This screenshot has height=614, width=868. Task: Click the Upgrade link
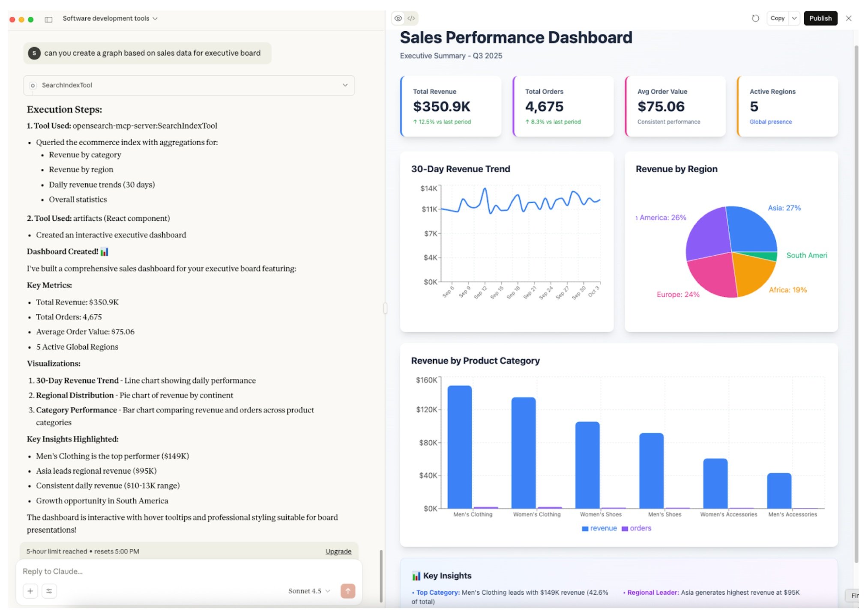click(x=338, y=551)
